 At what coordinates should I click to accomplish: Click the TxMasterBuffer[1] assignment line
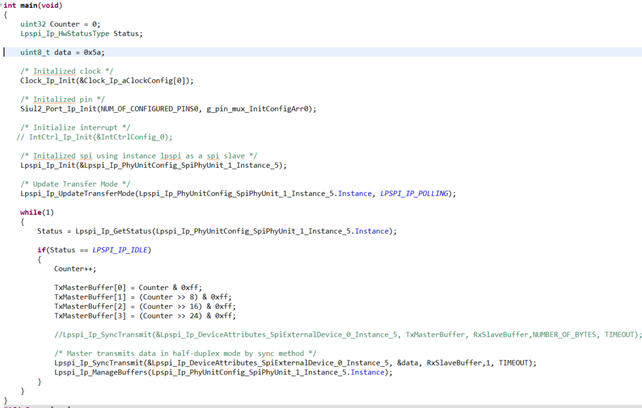pos(142,297)
